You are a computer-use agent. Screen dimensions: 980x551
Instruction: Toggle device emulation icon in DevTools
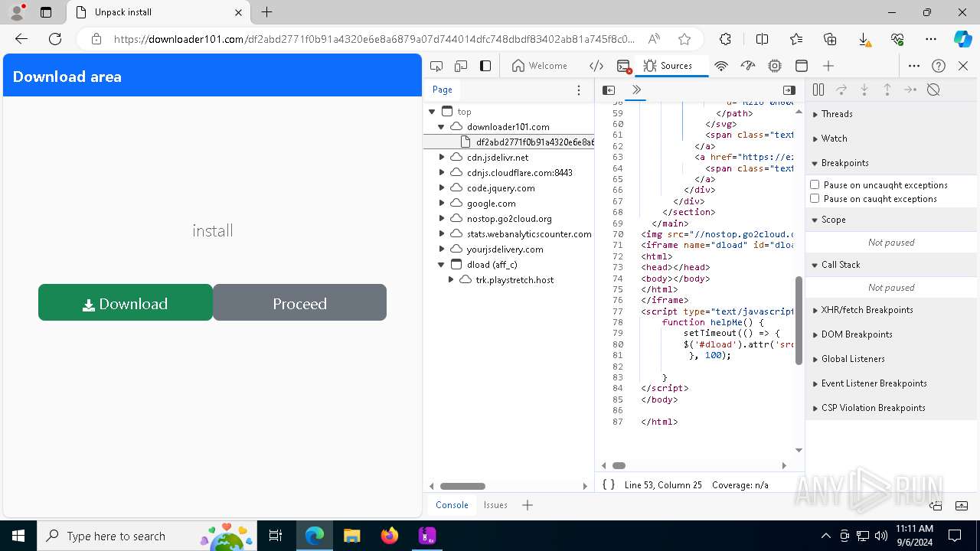[x=461, y=66]
